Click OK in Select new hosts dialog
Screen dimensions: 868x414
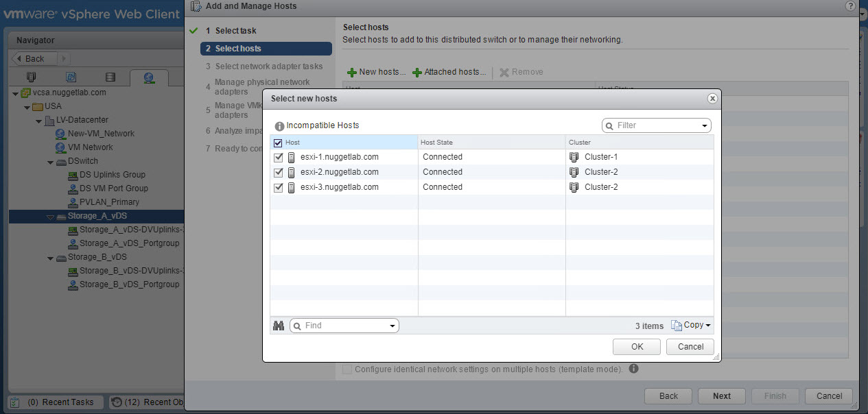[636, 347]
